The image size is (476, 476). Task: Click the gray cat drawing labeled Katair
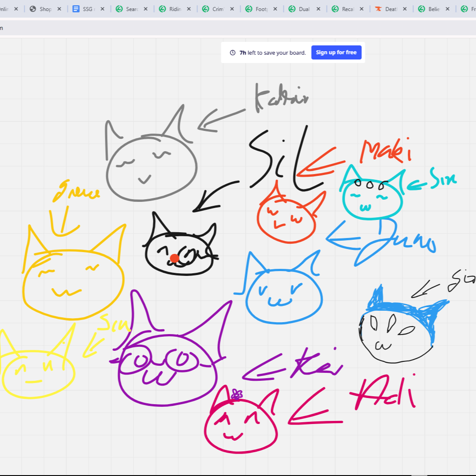pos(151,165)
